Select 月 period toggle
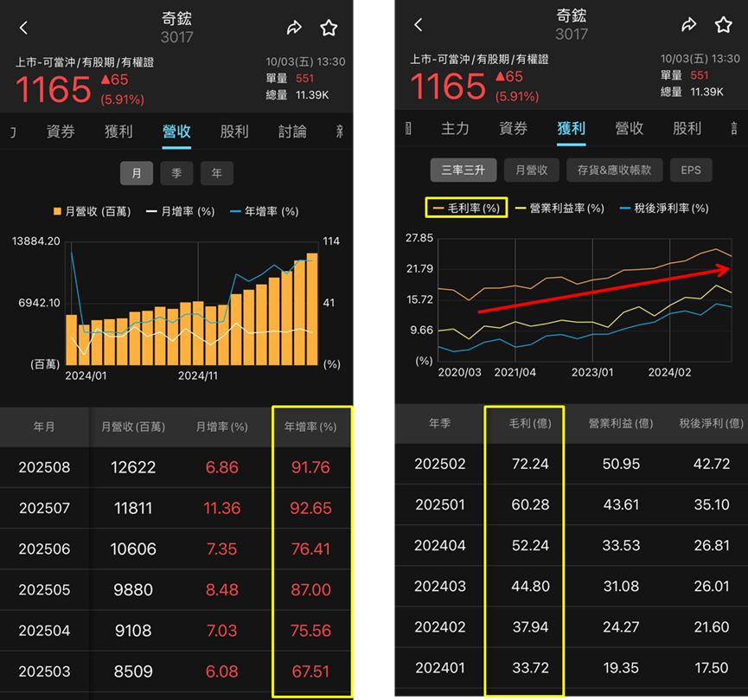The width and height of the screenshot is (748, 700). (x=137, y=173)
